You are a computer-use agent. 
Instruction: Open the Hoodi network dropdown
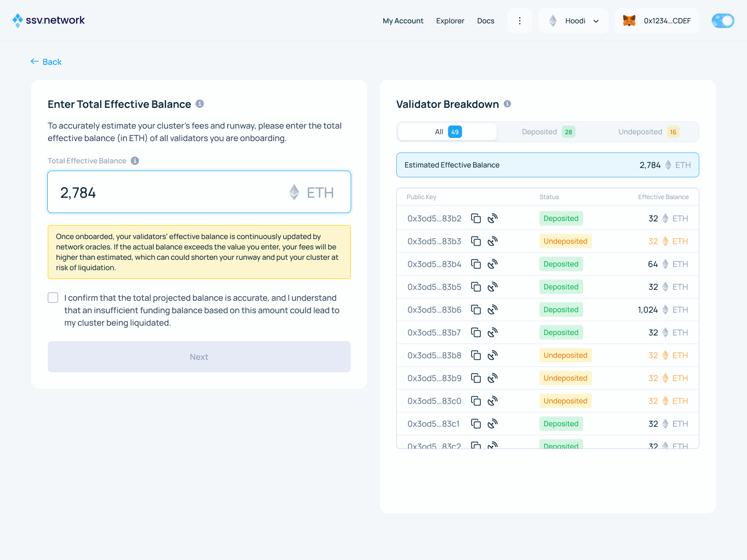pos(573,20)
